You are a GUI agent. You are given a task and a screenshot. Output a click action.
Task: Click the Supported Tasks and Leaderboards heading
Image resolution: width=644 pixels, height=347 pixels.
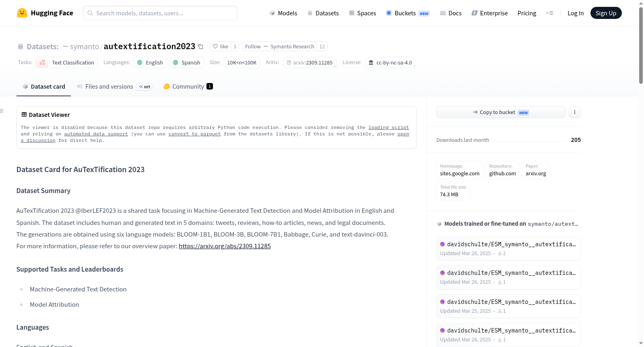click(70, 269)
